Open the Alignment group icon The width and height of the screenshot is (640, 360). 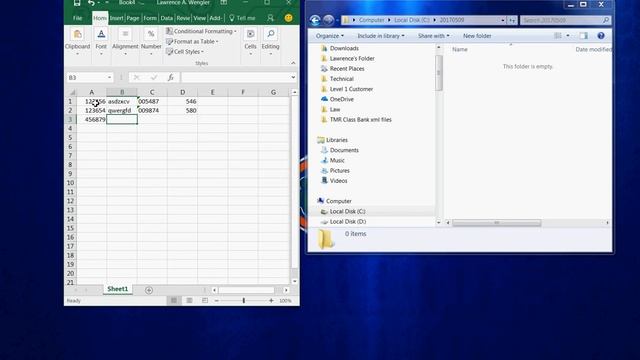[125, 34]
